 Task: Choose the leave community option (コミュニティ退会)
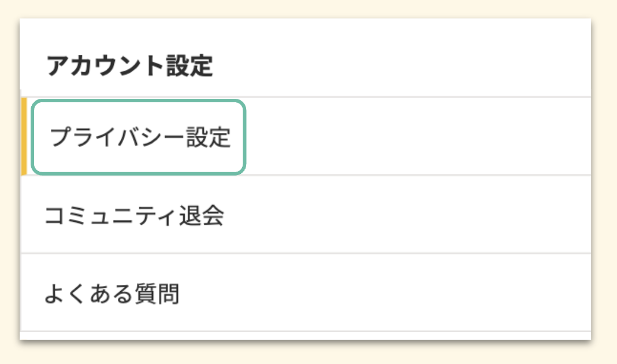coord(134,216)
